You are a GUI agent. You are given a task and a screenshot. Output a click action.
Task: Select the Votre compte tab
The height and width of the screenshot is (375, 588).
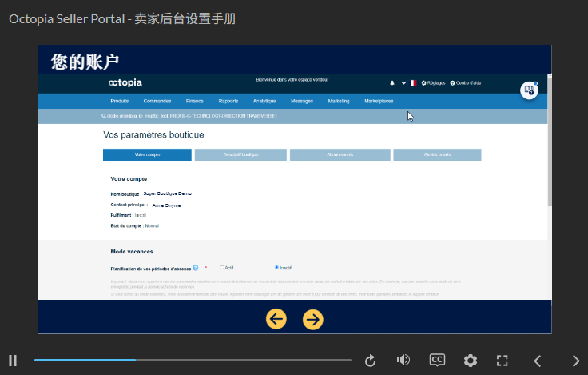pyautogui.click(x=147, y=154)
